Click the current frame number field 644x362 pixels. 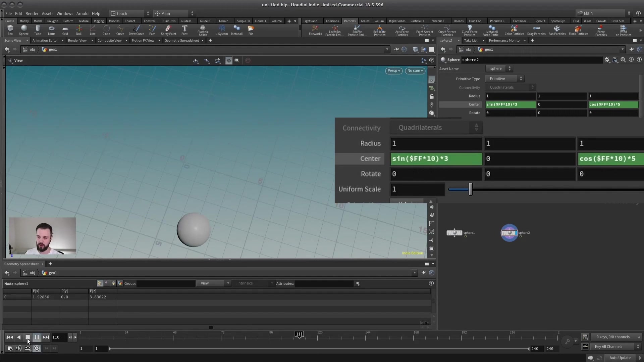(59, 337)
